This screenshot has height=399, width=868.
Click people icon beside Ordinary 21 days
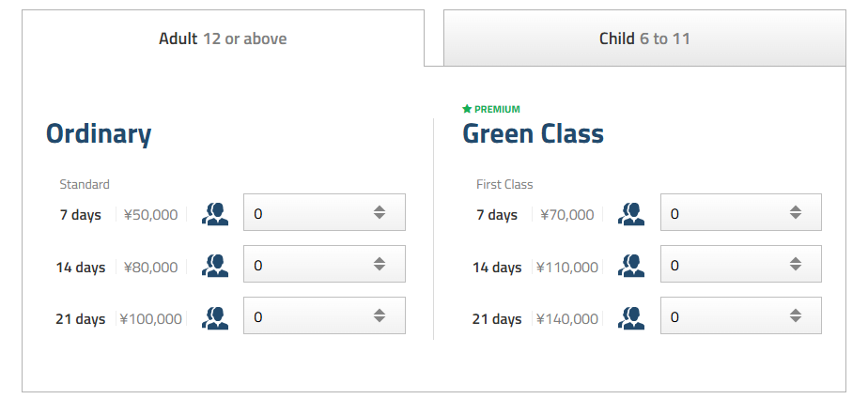coord(215,317)
